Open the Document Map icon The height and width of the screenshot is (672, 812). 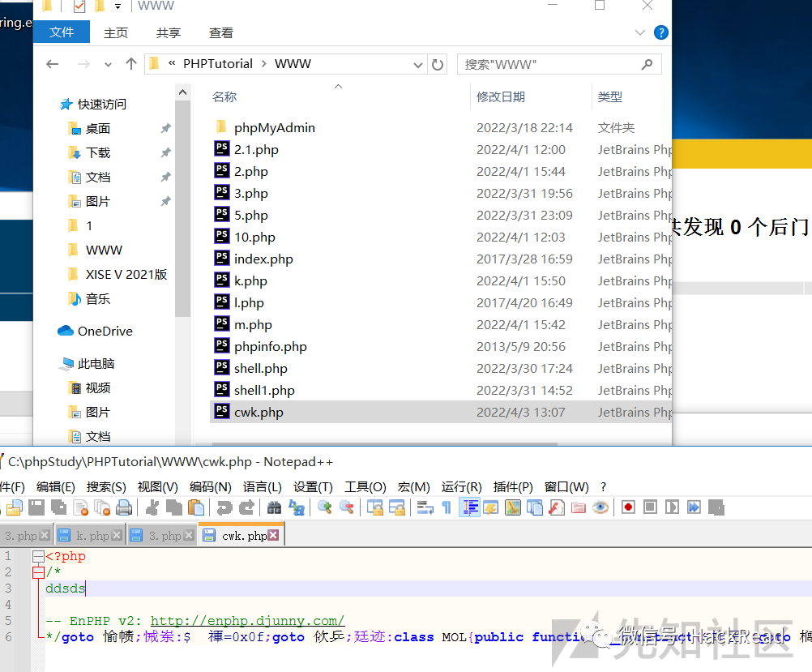point(513,507)
